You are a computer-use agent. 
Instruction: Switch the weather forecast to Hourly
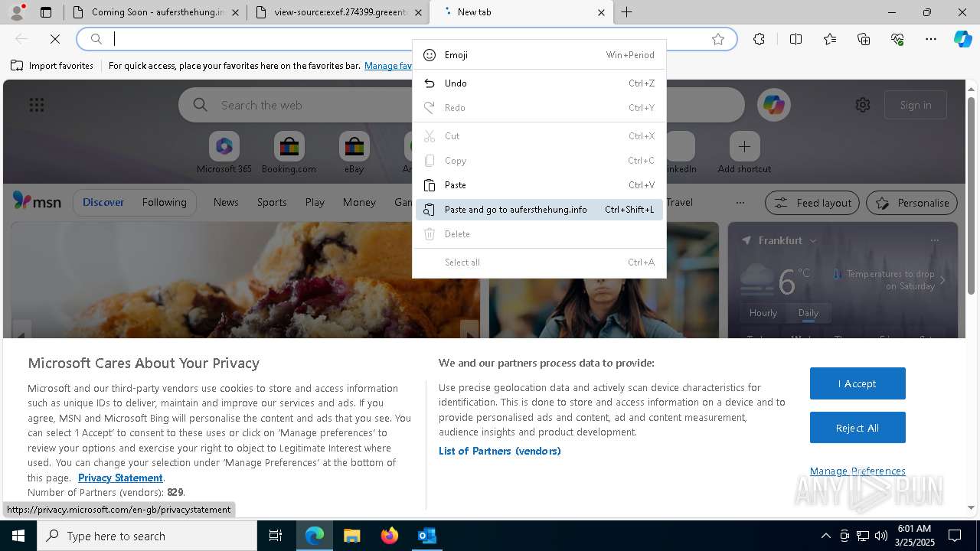[x=763, y=312]
